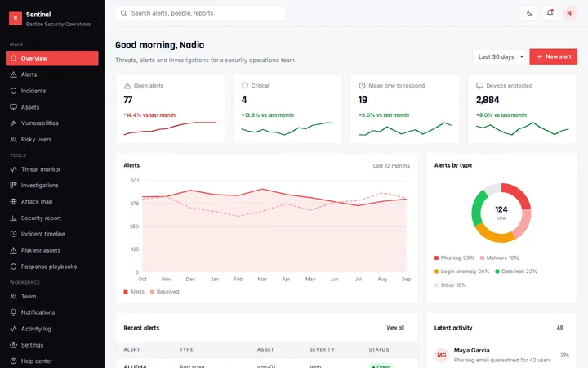Select the Assets monitor icon
The height and width of the screenshot is (368, 588).
click(14, 107)
